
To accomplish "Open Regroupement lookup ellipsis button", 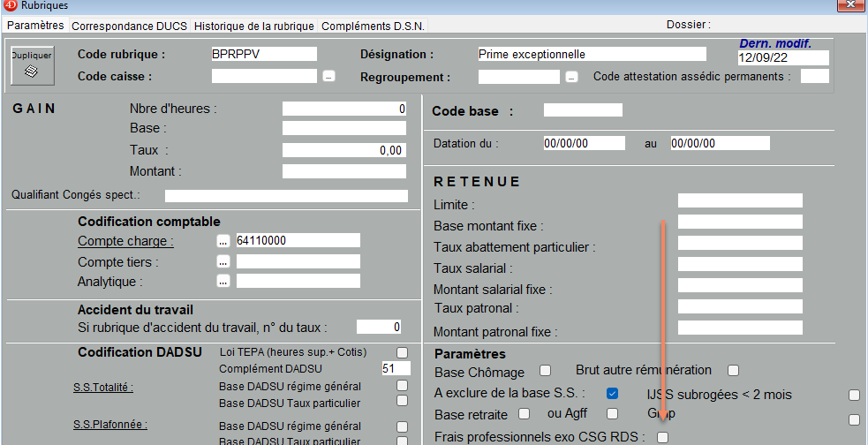I will (572, 77).
